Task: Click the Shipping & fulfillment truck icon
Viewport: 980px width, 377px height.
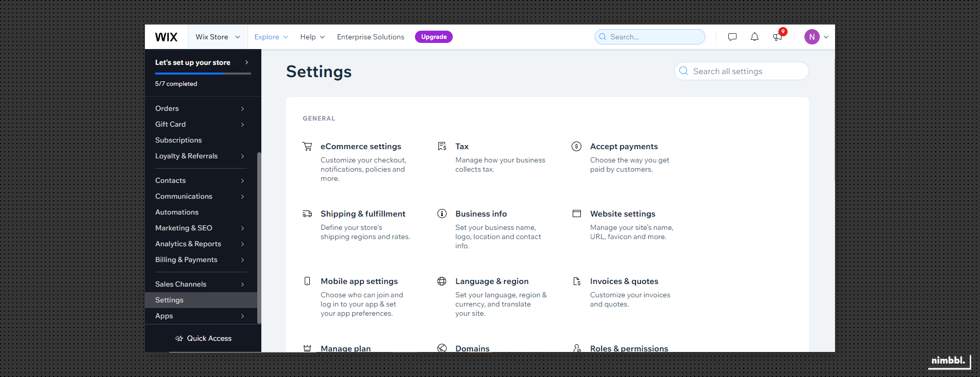Action: click(307, 214)
